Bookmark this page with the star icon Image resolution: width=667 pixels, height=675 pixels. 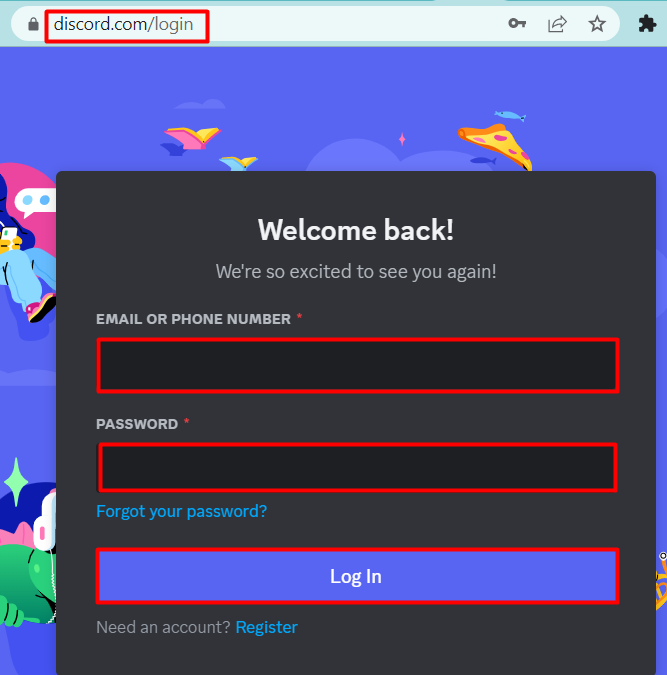[x=597, y=24]
